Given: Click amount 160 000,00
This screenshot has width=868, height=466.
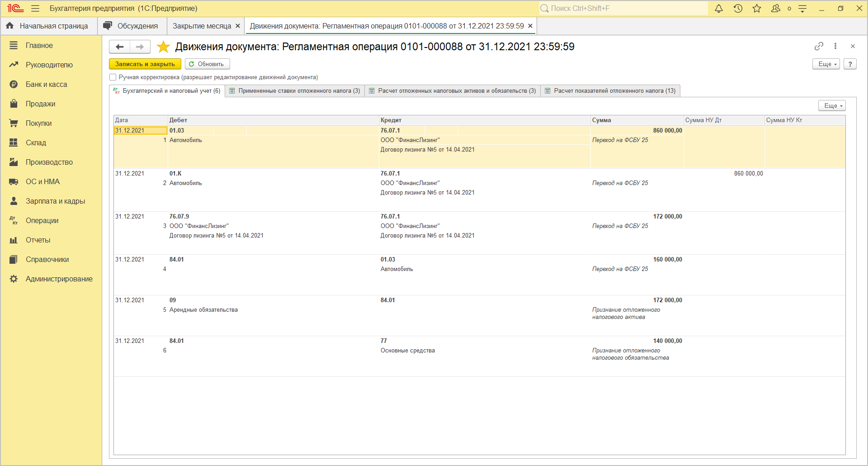Looking at the screenshot, I should (667, 259).
